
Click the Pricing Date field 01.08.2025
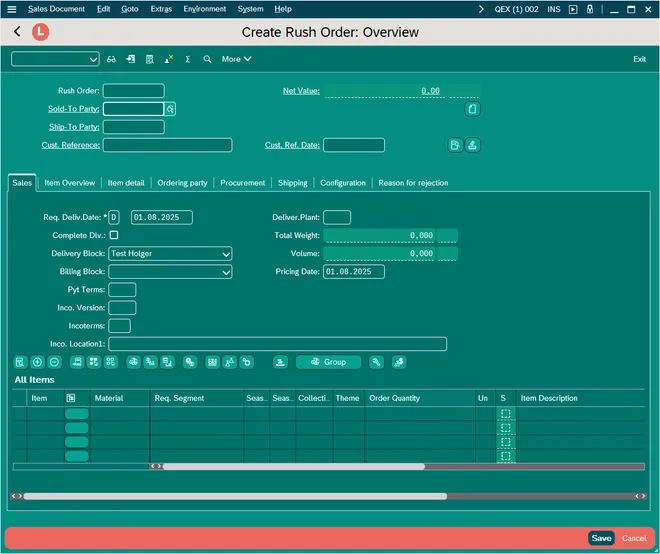[354, 272]
